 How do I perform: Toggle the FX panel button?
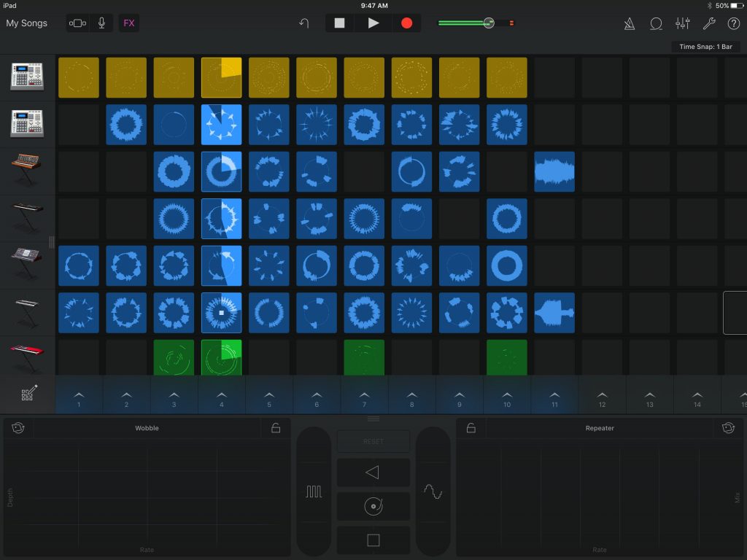129,23
